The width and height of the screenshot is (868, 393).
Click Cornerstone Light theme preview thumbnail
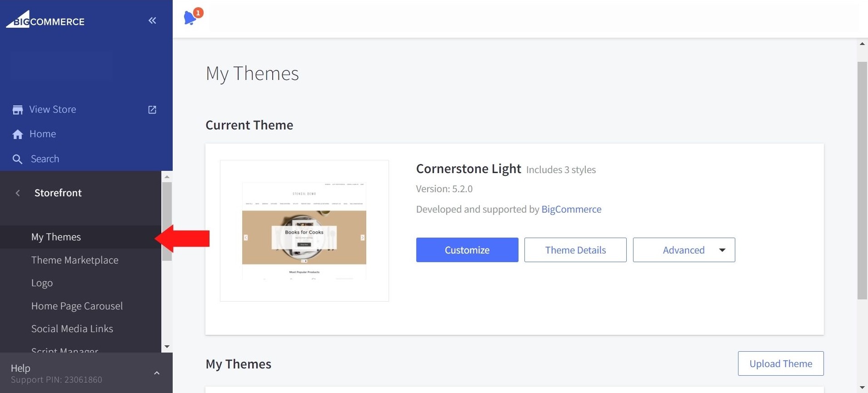click(304, 231)
